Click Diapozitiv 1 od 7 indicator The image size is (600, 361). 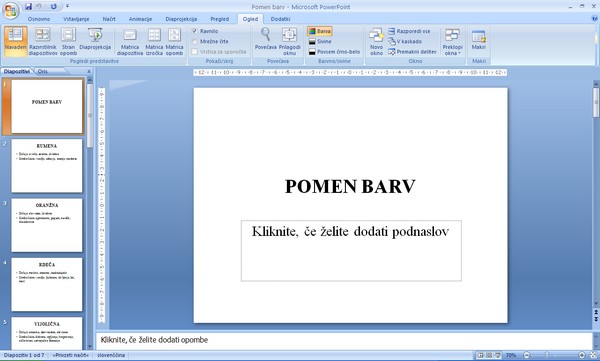pyautogui.click(x=24, y=355)
